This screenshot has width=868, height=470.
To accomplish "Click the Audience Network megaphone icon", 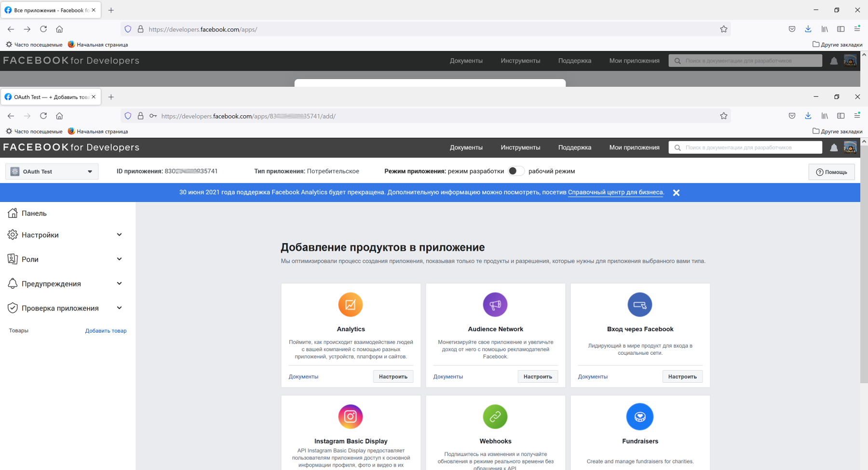I will [495, 305].
